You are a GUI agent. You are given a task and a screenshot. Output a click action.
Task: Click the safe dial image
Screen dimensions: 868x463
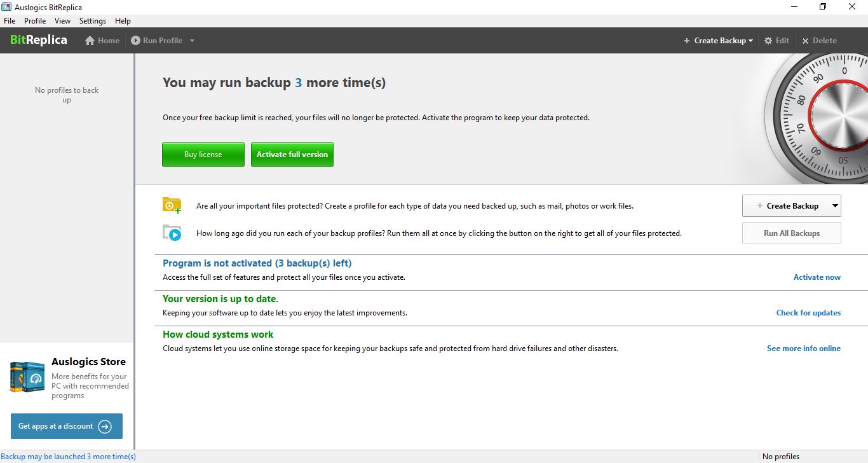pyautogui.click(x=817, y=118)
